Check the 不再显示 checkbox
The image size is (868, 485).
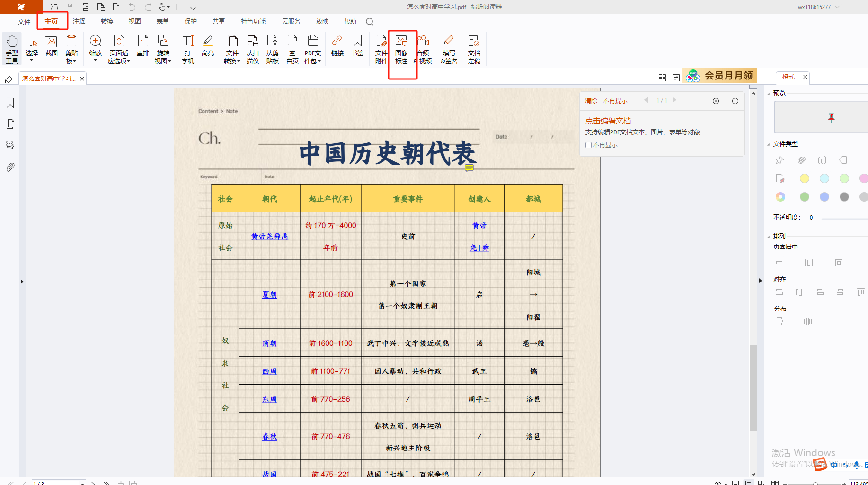click(588, 145)
